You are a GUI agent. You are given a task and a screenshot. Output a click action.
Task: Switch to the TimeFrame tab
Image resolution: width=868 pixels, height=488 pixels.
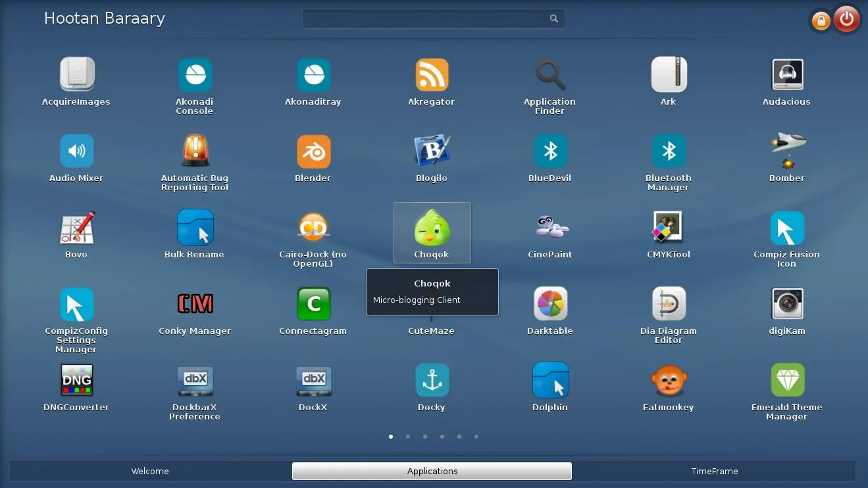click(715, 471)
